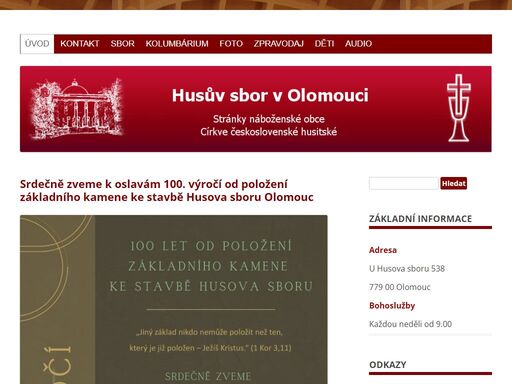Click the Bohoslužby label in the sidebar
The width and height of the screenshot is (512, 384).
coord(392,306)
